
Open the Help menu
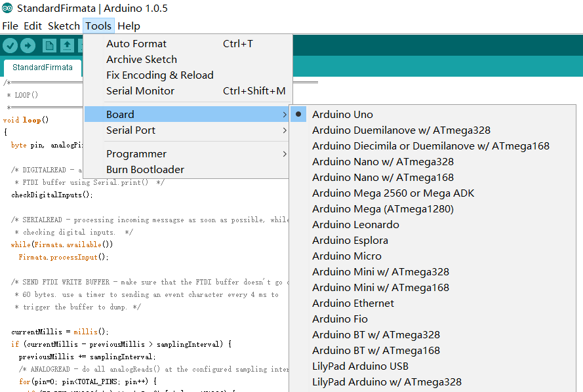(129, 26)
